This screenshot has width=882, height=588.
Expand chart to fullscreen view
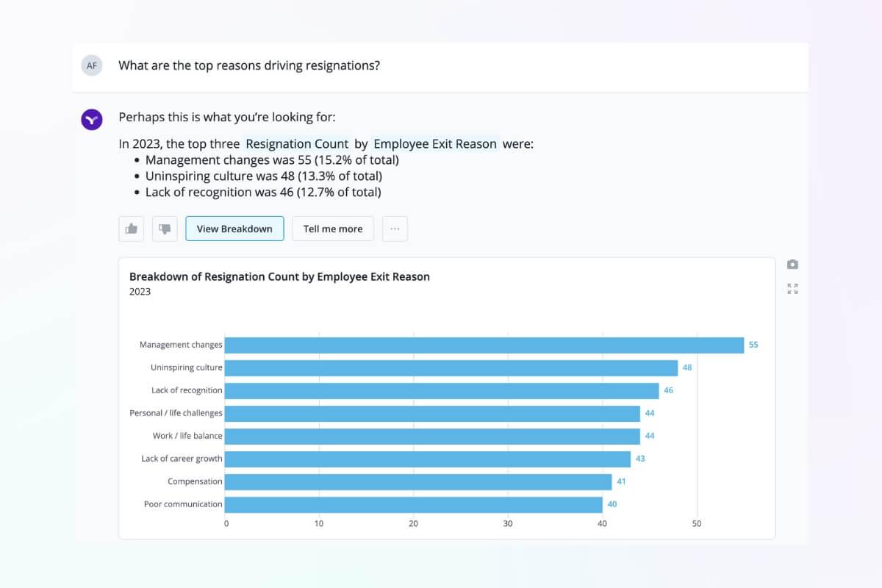tap(792, 289)
